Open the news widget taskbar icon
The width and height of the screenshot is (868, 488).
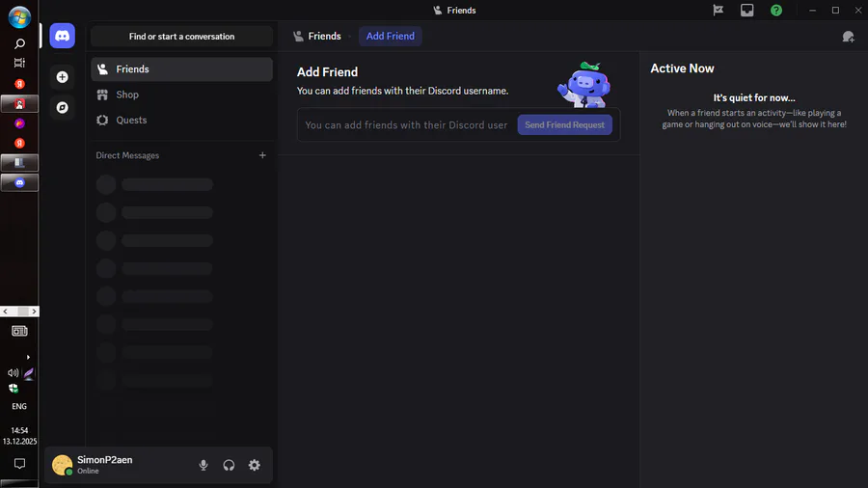[x=19, y=331]
